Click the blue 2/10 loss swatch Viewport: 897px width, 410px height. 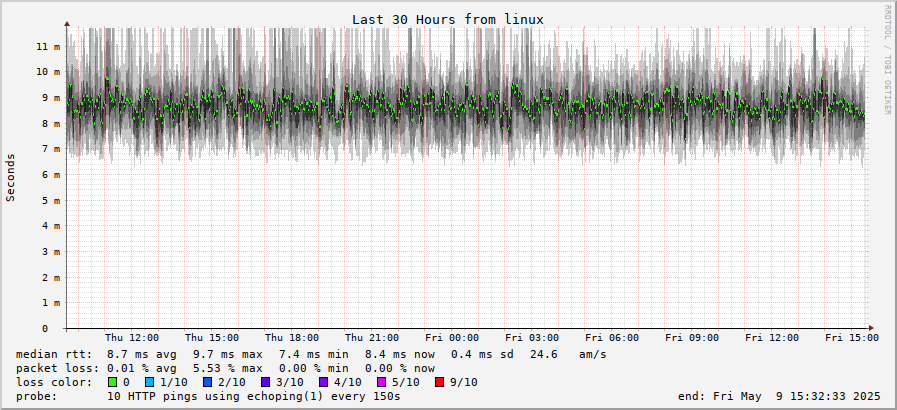(208, 382)
